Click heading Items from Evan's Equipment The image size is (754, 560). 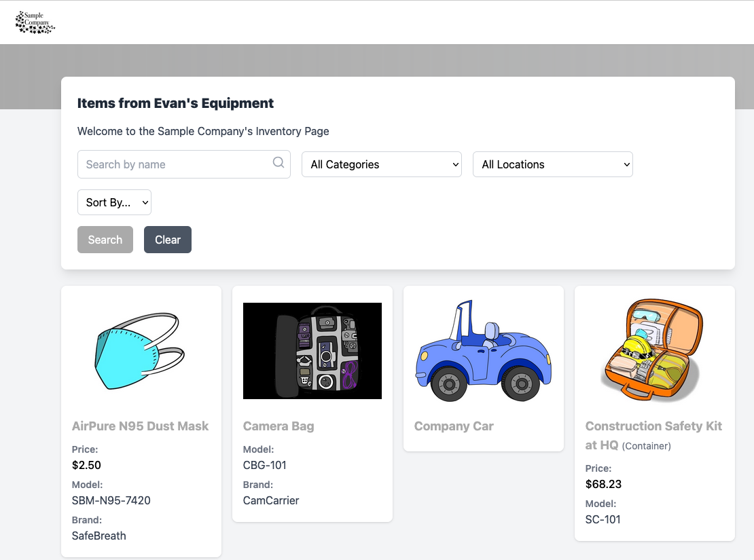[x=175, y=103]
